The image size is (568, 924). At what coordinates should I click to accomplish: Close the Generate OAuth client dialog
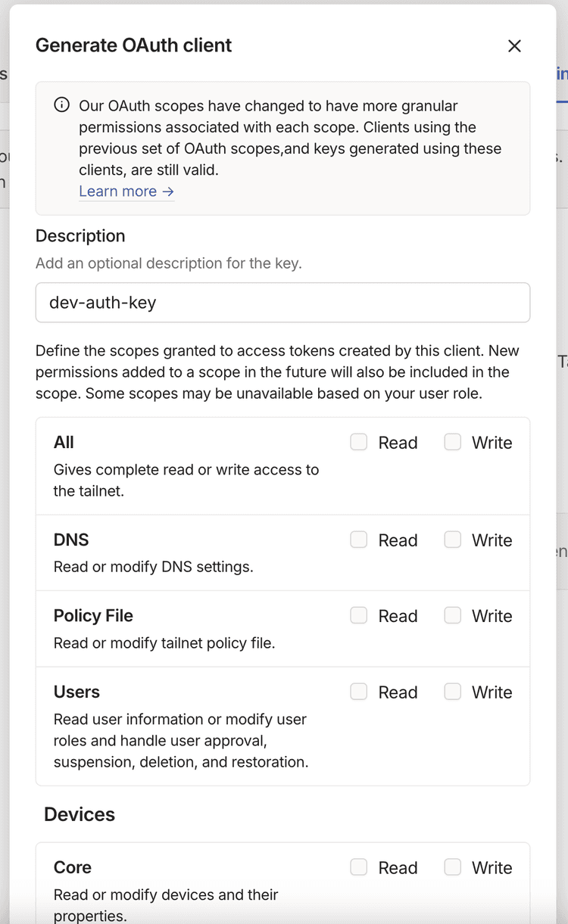click(x=514, y=45)
